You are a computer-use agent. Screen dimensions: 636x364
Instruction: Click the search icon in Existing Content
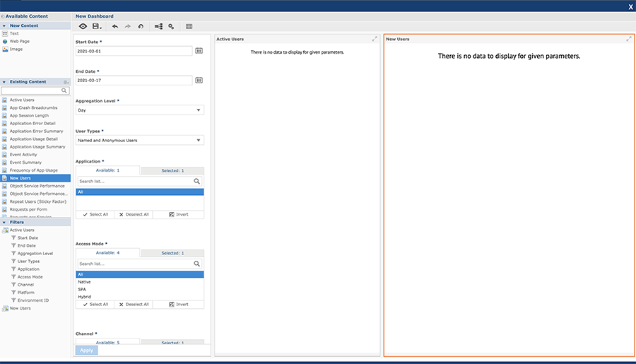click(64, 90)
